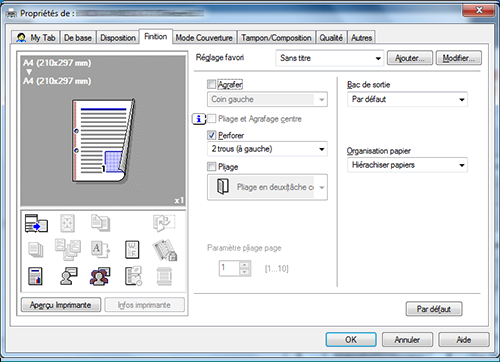Click the My Tab user icon
The width and height of the screenshot is (500, 362).
click(x=21, y=38)
